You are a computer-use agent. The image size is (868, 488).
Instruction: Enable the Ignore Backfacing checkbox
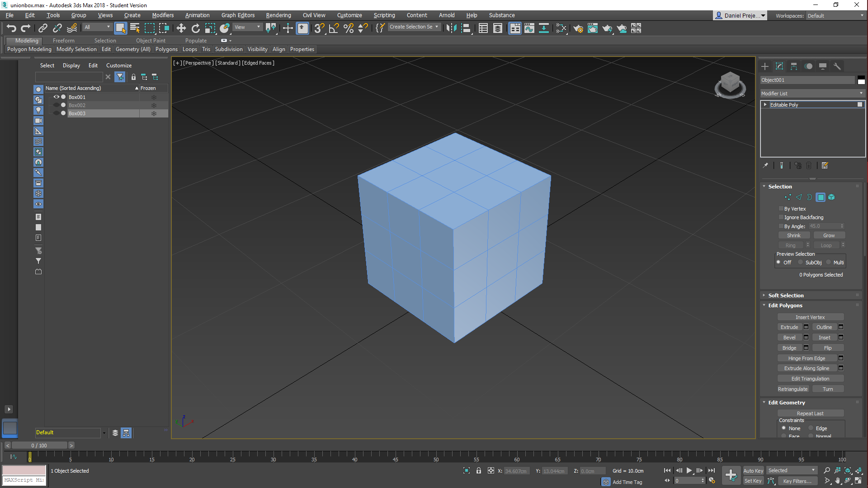click(781, 217)
